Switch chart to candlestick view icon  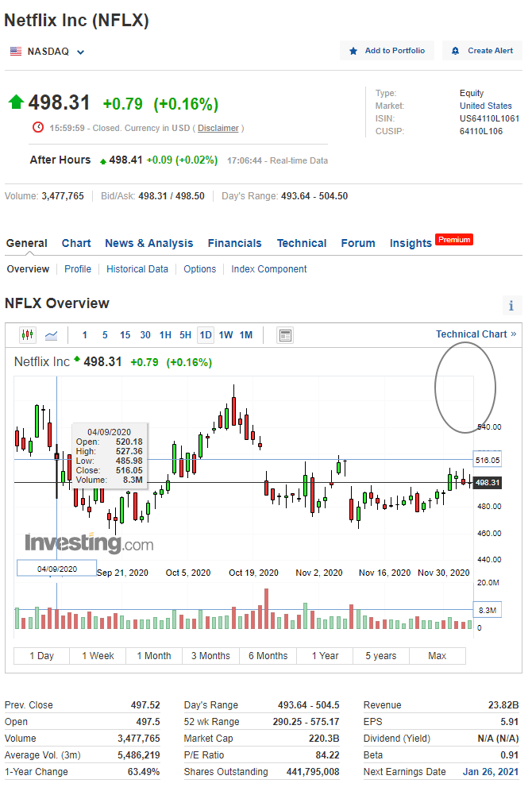[28, 335]
